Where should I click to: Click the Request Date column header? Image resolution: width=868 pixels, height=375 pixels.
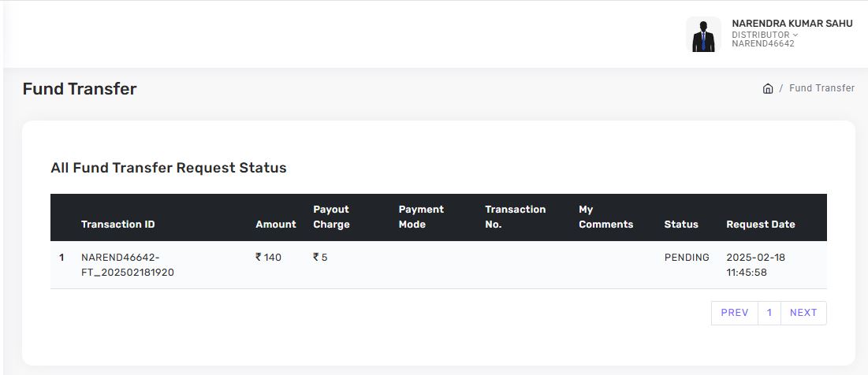tap(761, 225)
